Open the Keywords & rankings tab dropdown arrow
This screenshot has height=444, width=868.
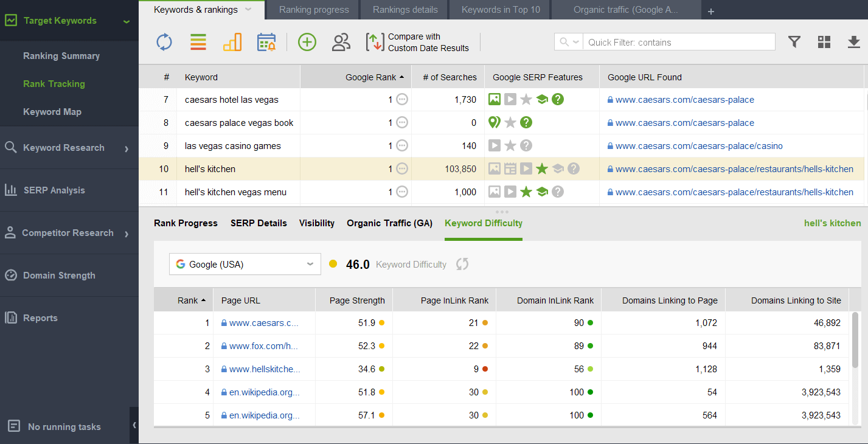click(x=248, y=10)
